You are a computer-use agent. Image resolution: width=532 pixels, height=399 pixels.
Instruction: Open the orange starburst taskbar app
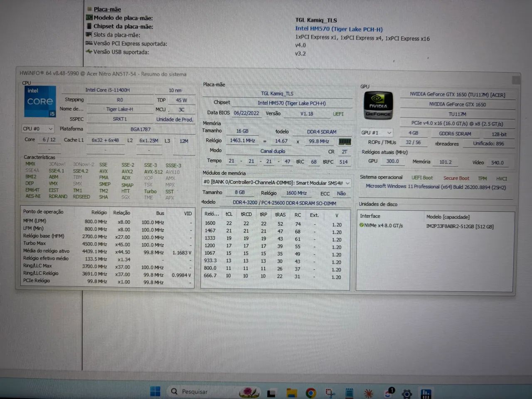[x=368, y=393]
